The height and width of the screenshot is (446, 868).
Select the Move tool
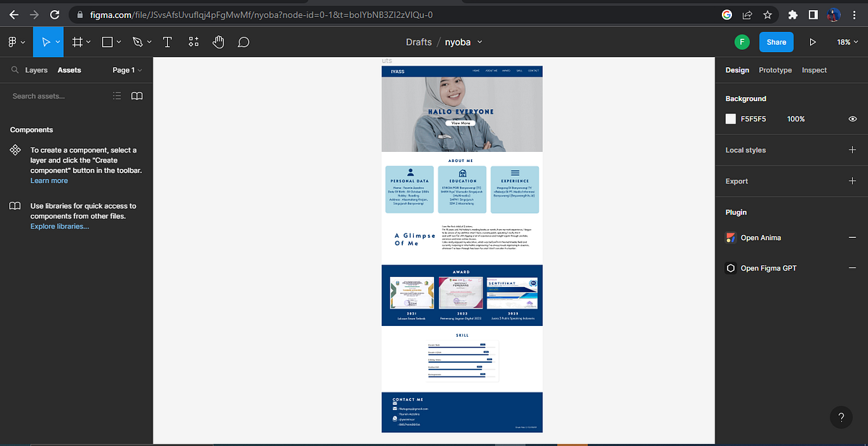coord(46,41)
